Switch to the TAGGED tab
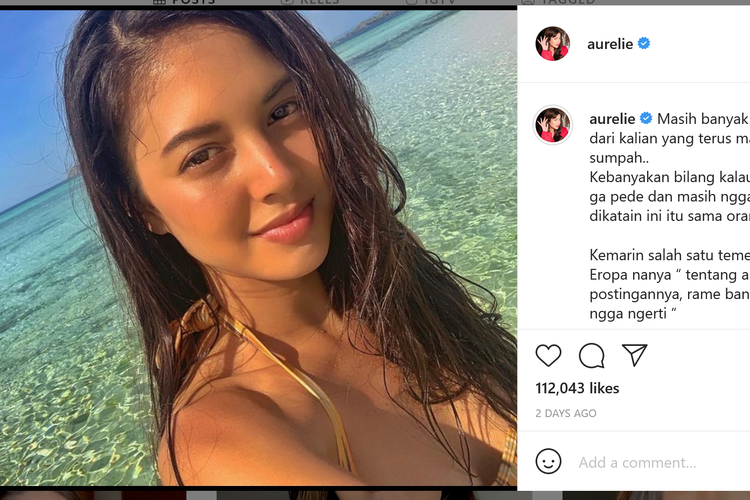The height and width of the screenshot is (500, 750). click(558, 2)
